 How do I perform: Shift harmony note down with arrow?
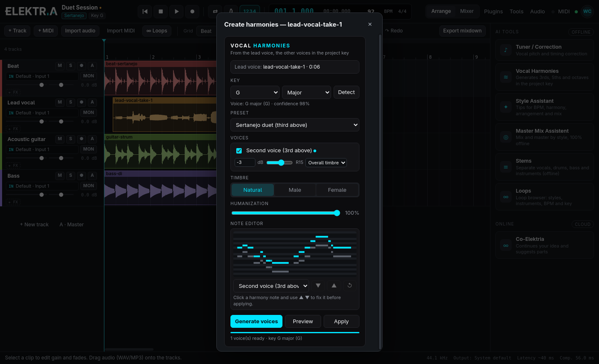tap(318, 286)
